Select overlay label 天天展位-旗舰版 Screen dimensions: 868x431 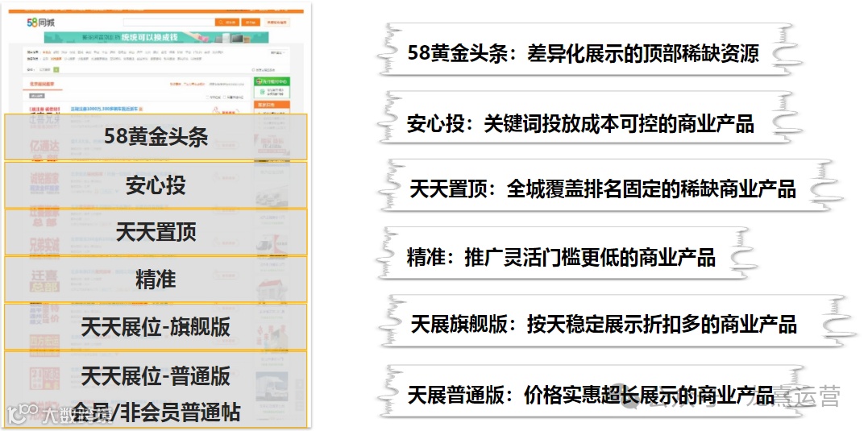coord(156,327)
